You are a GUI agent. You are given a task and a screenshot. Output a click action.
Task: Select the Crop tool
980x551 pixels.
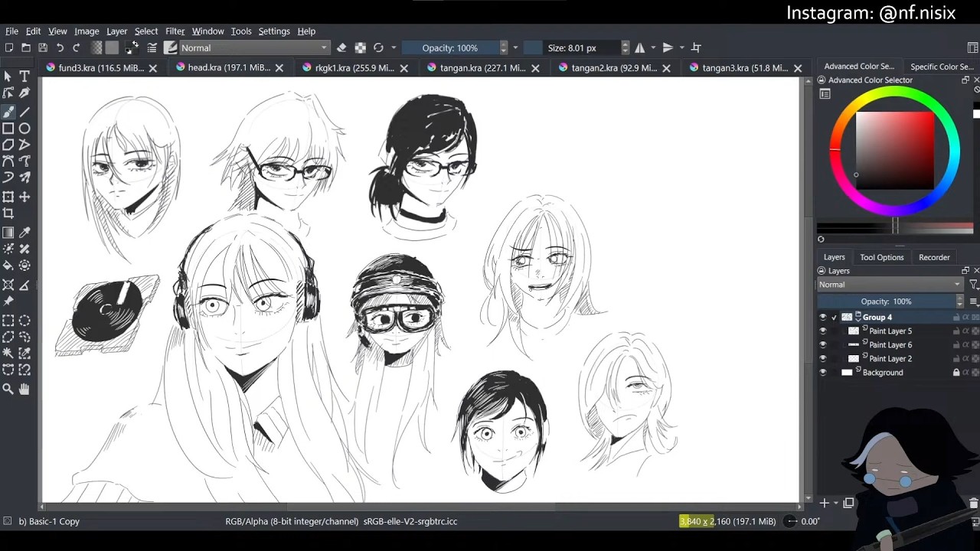[8, 214]
